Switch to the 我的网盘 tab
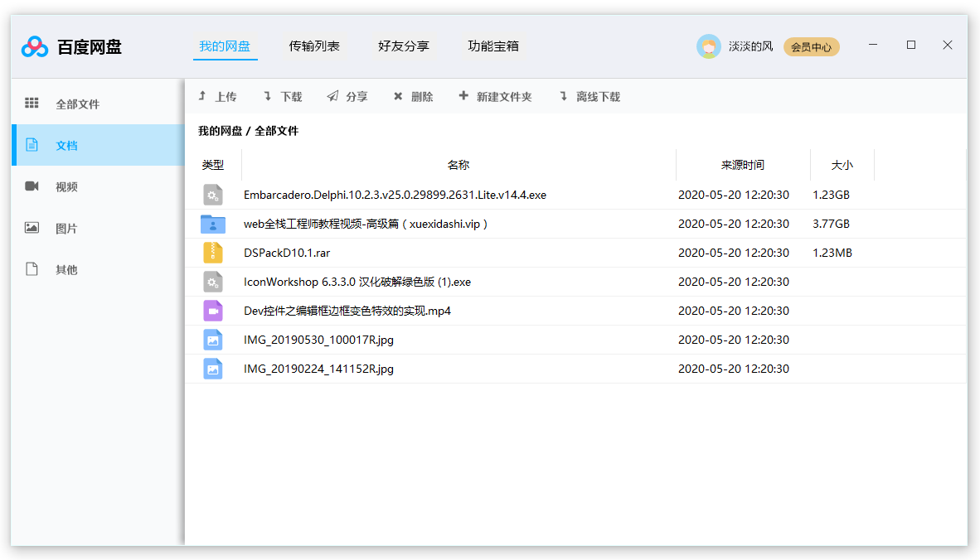 click(225, 46)
